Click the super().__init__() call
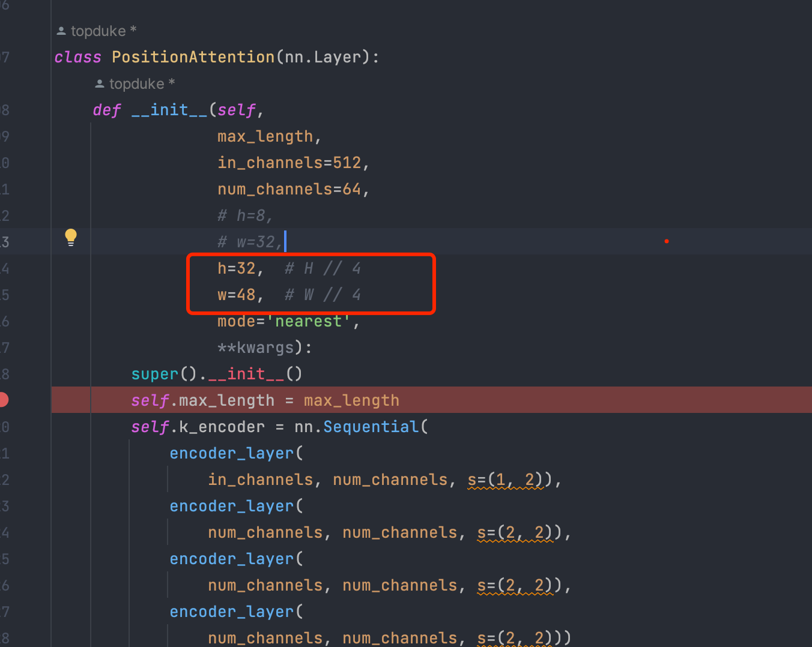Viewport: 812px width, 647px height. pyautogui.click(x=216, y=373)
